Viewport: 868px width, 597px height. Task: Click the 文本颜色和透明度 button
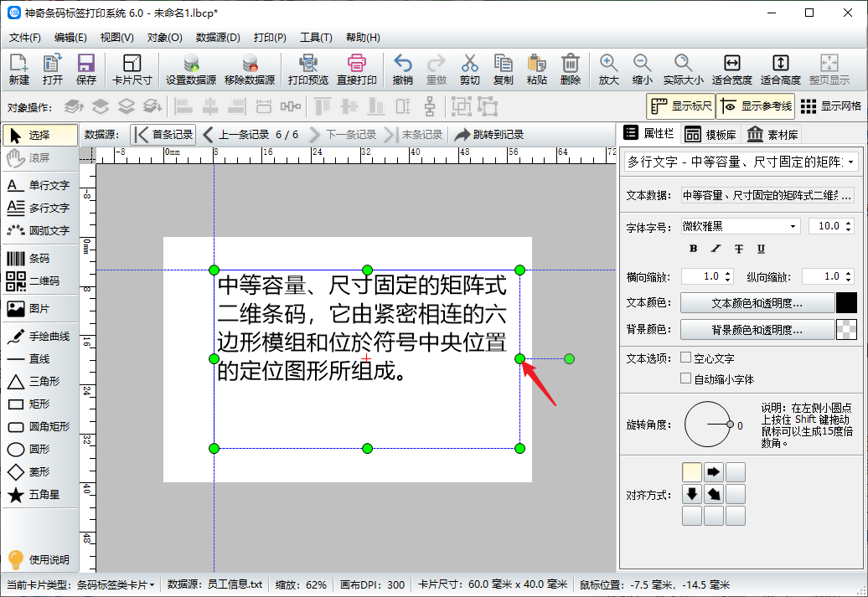tap(757, 303)
